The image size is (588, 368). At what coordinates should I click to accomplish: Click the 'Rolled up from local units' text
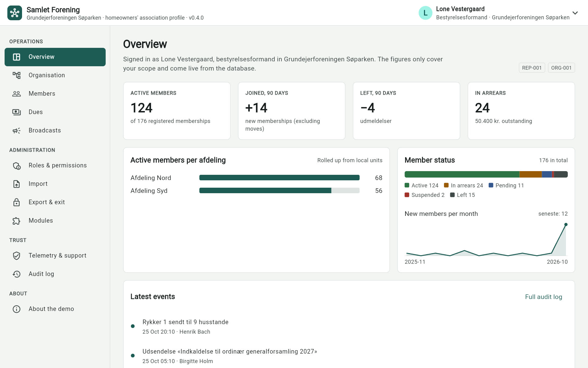pos(350,160)
